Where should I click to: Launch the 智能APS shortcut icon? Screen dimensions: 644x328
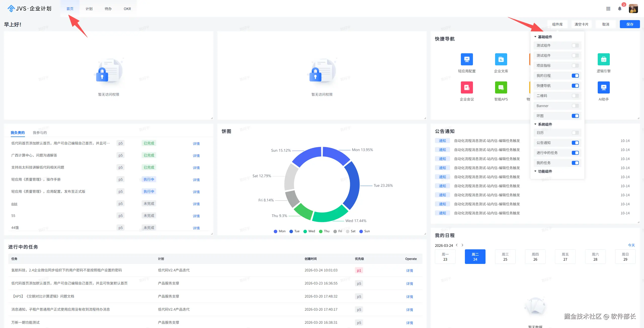click(x=501, y=87)
